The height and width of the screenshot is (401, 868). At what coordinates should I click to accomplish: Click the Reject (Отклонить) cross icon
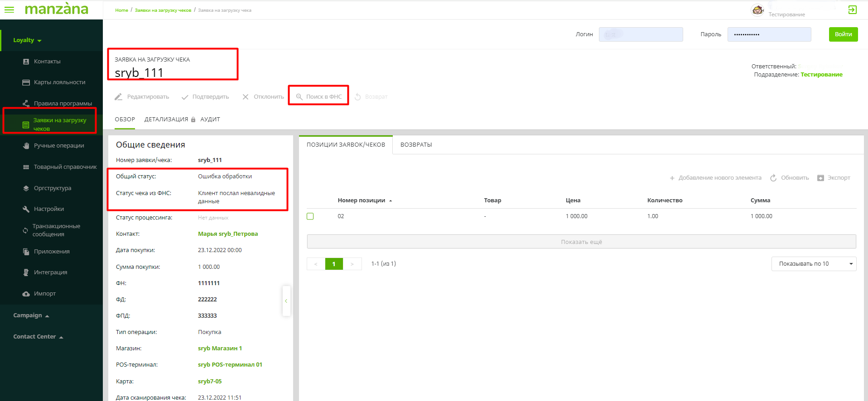pos(246,97)
